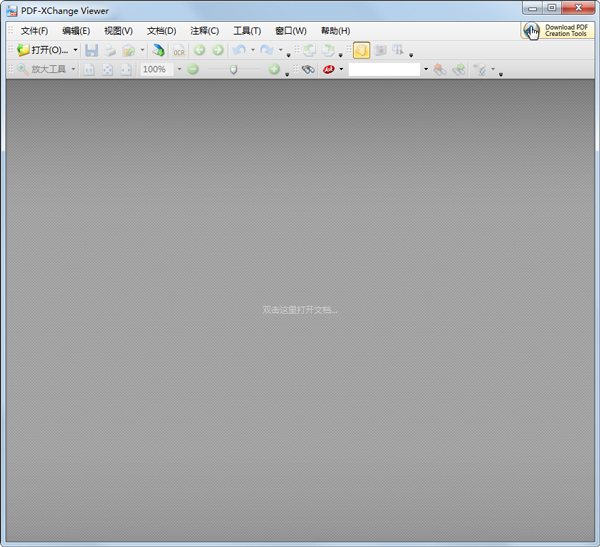Click the Open (打开) folder button
The width and height of the screenshot is (600, 547).
[43, 50]
